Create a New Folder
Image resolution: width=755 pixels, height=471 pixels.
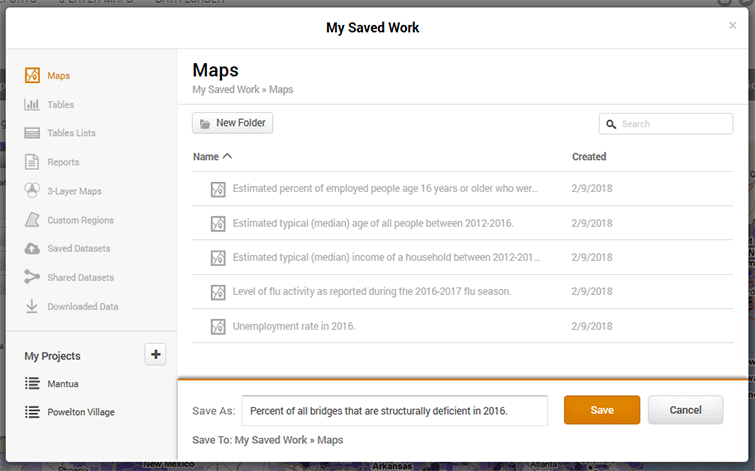233,123
